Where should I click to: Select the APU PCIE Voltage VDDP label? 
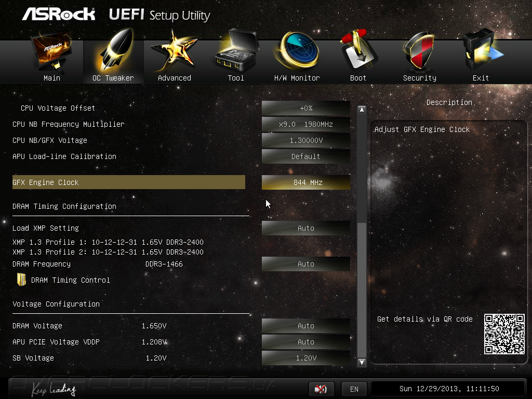(56, 342)
